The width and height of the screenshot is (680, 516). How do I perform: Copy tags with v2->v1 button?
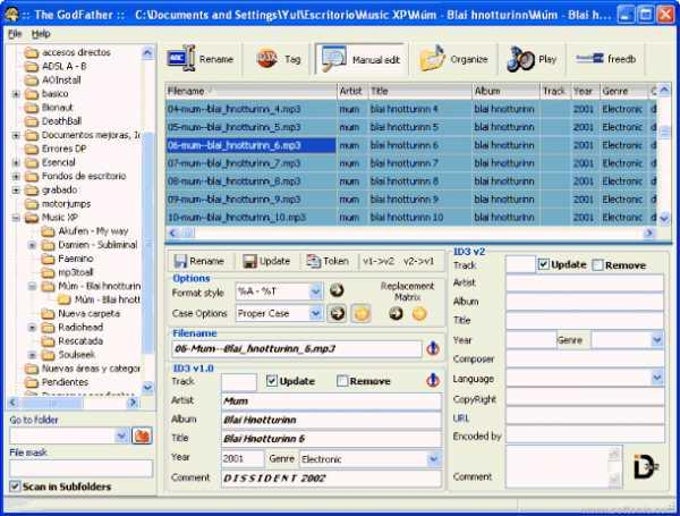[418, 261]
